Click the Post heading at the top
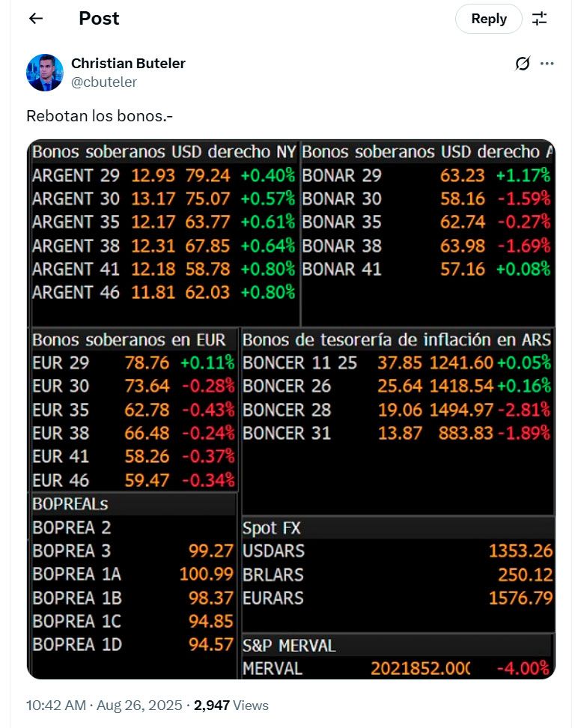The height and width of the screenshot is (728, 578). [x=99, y=19]
